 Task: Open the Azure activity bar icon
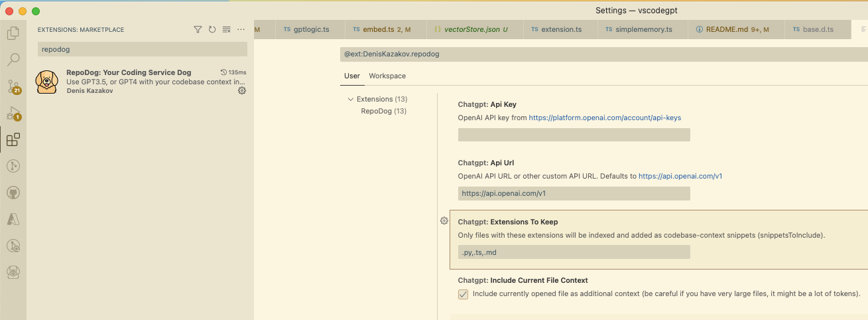tap(13, 219)
